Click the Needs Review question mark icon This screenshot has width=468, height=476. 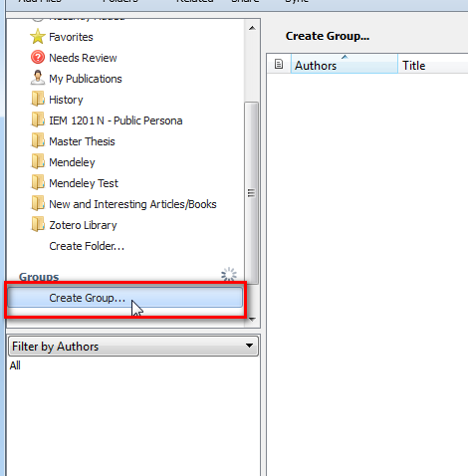(38, 58)
